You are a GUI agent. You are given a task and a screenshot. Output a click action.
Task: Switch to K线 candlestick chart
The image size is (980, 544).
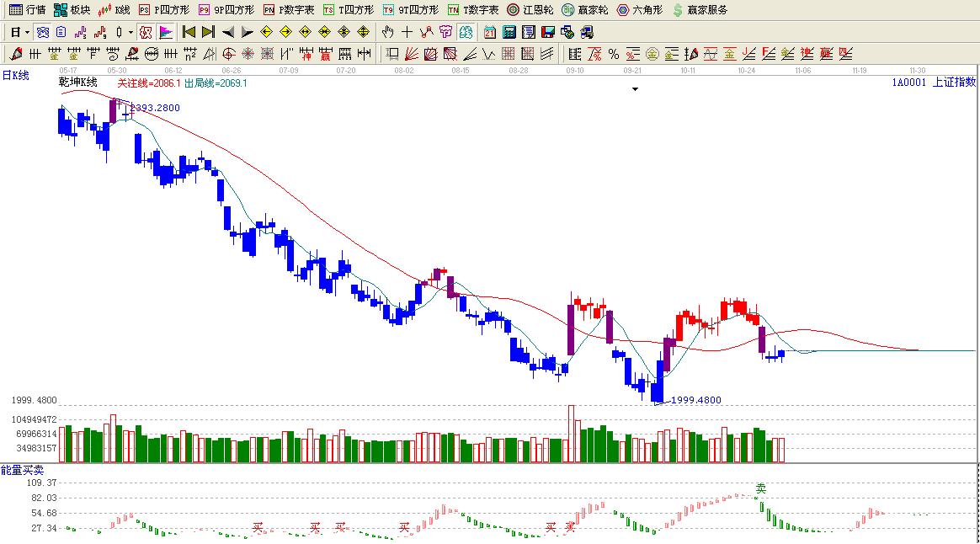[115, 10]
